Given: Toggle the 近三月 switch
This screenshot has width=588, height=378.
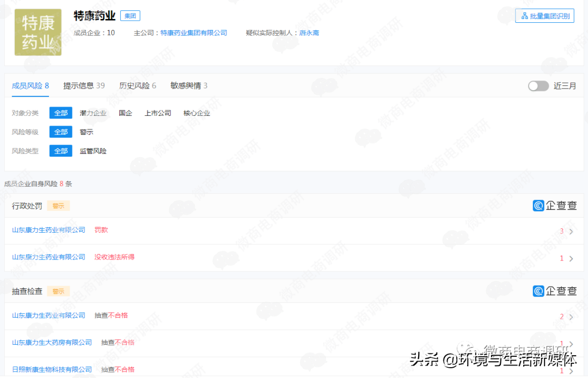Looking at the screenshot, I should click(538, 86).
